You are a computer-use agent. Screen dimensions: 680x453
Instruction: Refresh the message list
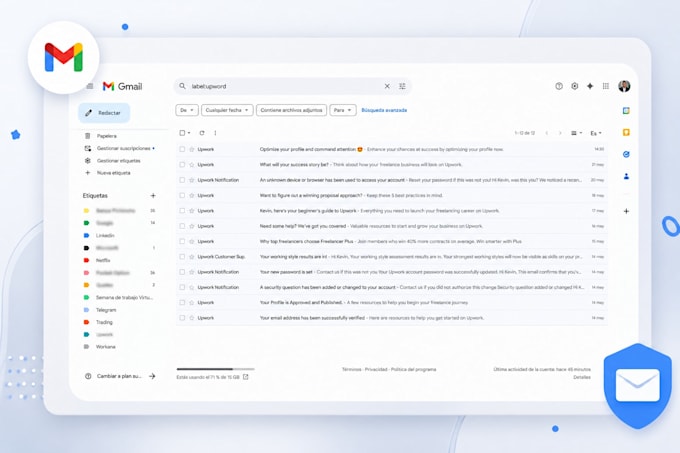coord(202,133)
